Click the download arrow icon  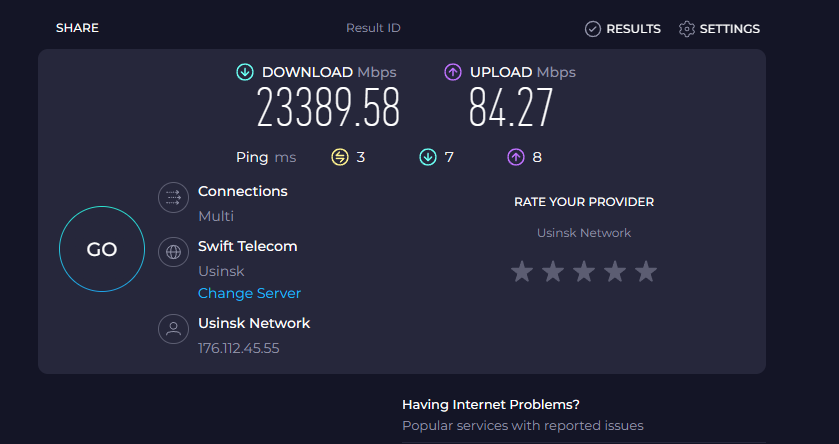pyautogui.click(x=245, y=72)
